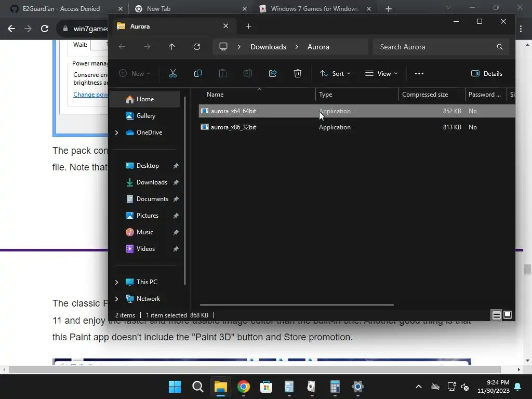532x399 pixels.
Task: Open Microsoft Store from the taskbar
Action: click(267, 387)
